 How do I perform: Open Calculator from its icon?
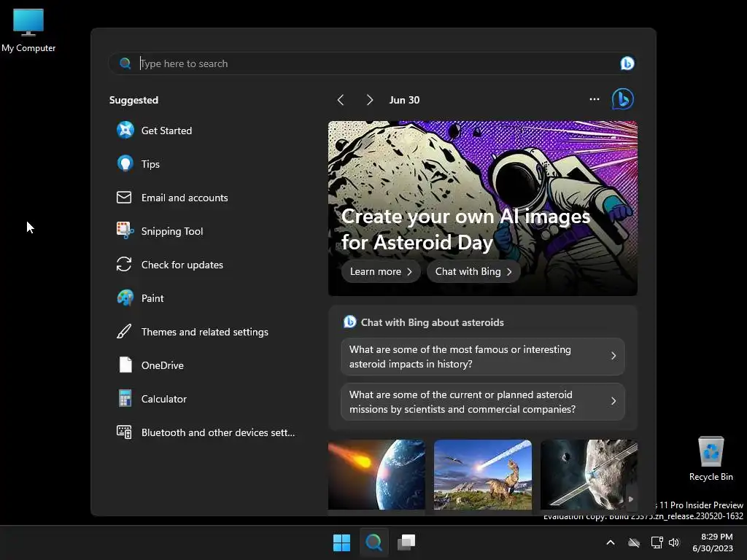(x=125, y=399)
